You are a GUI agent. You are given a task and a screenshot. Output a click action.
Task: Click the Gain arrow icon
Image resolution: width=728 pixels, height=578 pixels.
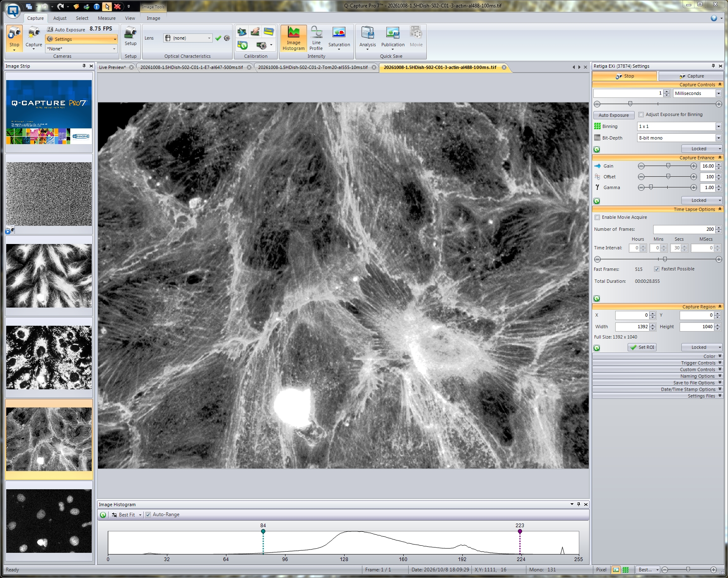click(x=597, y=166)
